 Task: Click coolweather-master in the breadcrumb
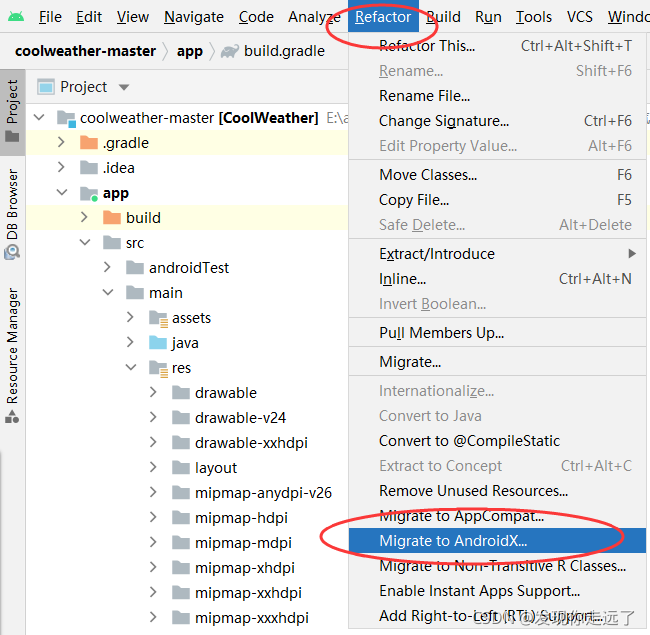tap(85, 51)
